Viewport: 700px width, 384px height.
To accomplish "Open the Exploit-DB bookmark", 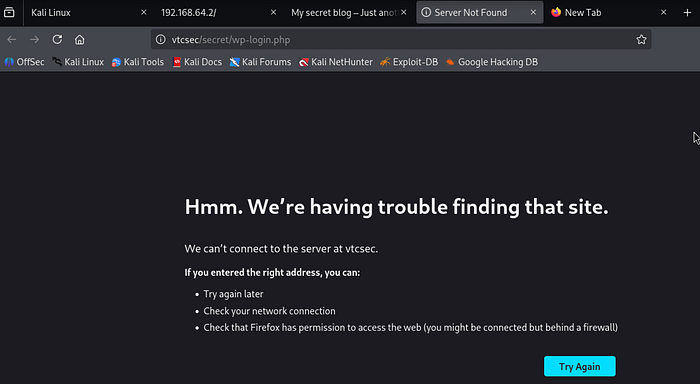I will point(409,62).
